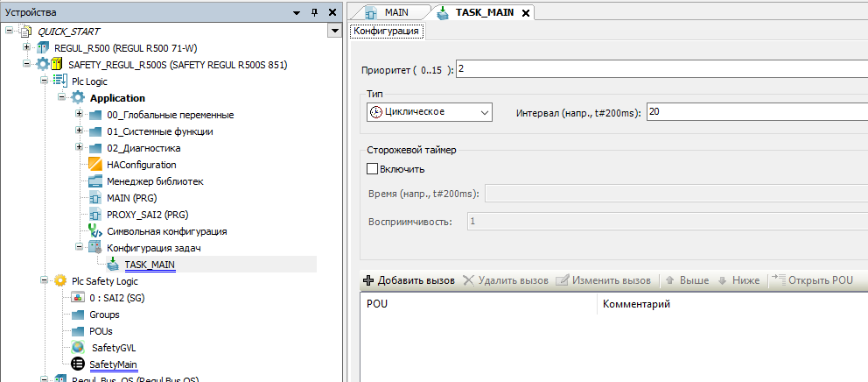Click the SafetyMain globe icon
Viewport: 868px width, 382px height.
[x=78, y=364]
